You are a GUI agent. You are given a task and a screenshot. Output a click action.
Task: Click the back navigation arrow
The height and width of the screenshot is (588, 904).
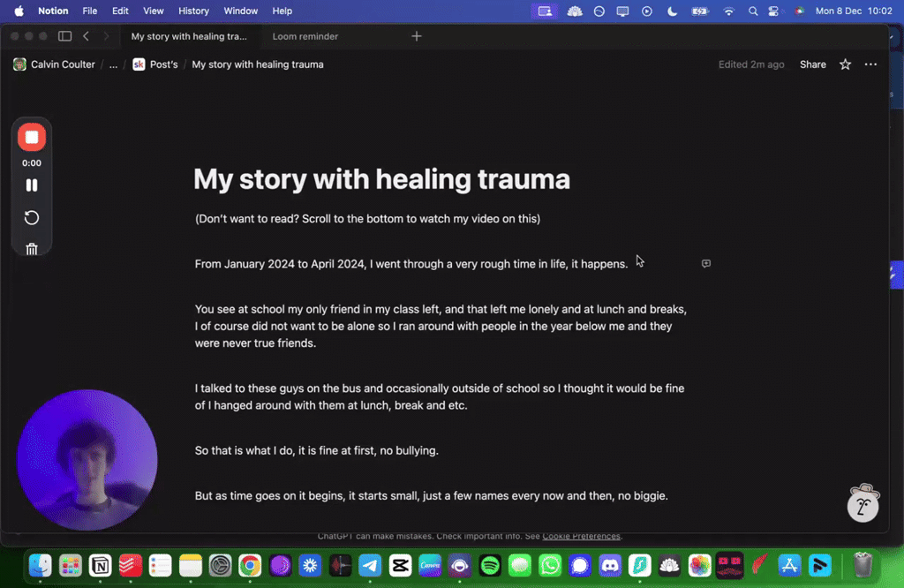(x=86, y=36)
